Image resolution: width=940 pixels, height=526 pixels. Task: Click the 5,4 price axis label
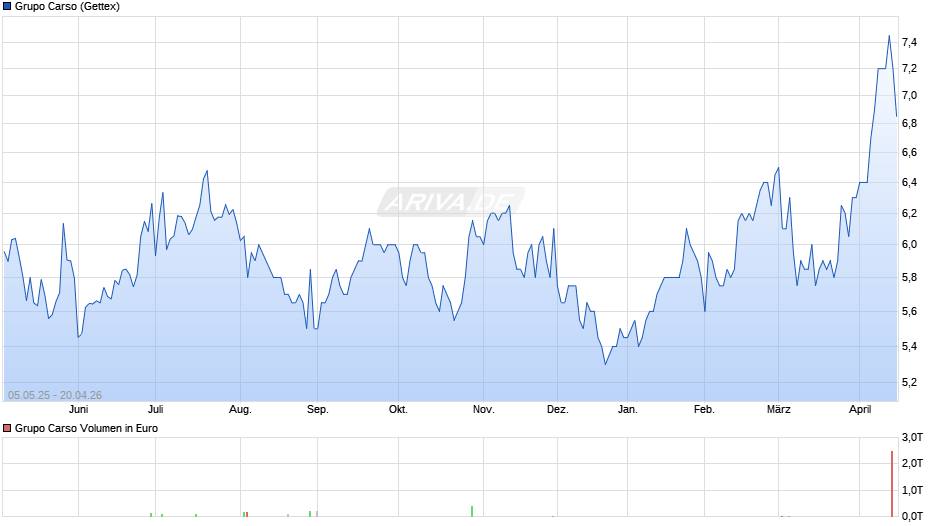pos(909,347)
